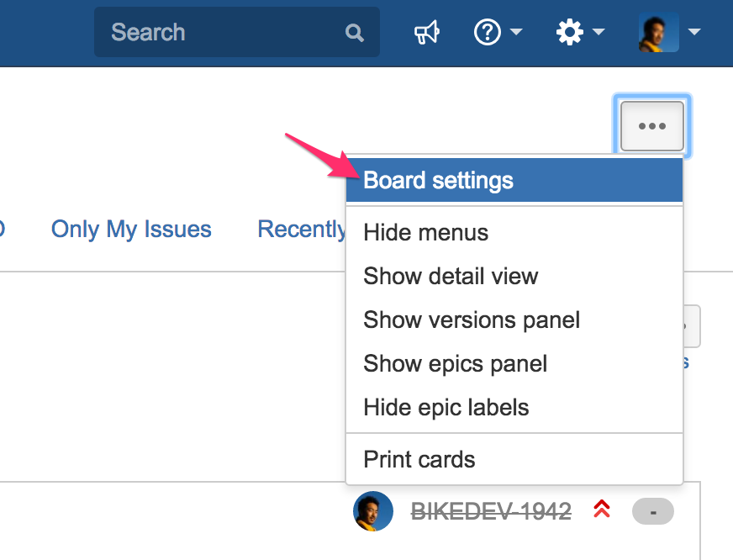Click the assignee avatar on BIKEDEV-1942 card
Screen dimensions: 733x560
373,511
